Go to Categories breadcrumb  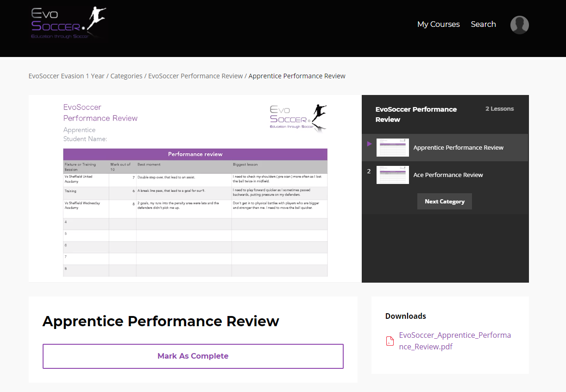[126, 76]
